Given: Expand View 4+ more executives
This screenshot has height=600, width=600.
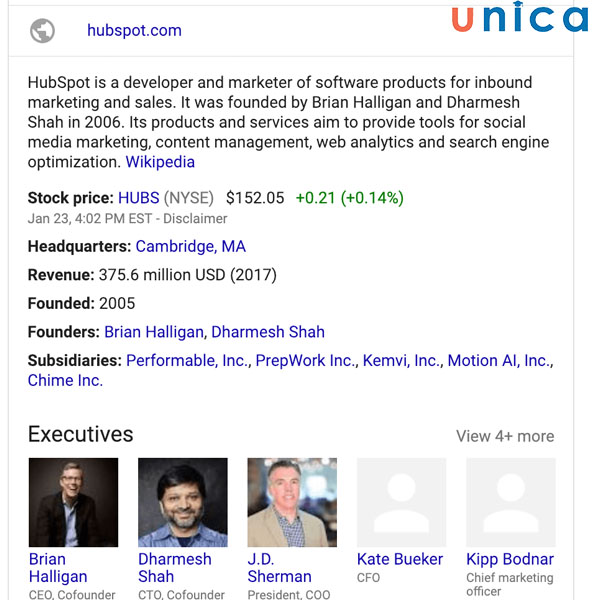Looking at the screenshot, I should 505,436.
